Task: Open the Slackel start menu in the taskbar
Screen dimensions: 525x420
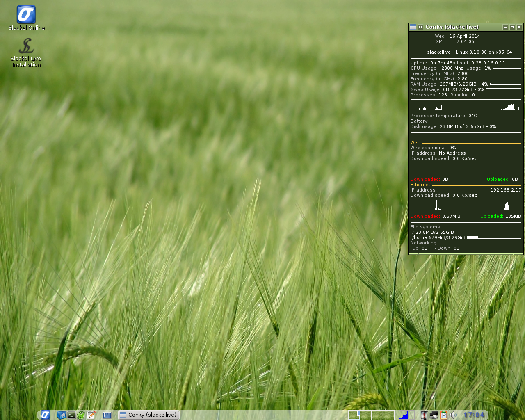Action: [46, 415]
